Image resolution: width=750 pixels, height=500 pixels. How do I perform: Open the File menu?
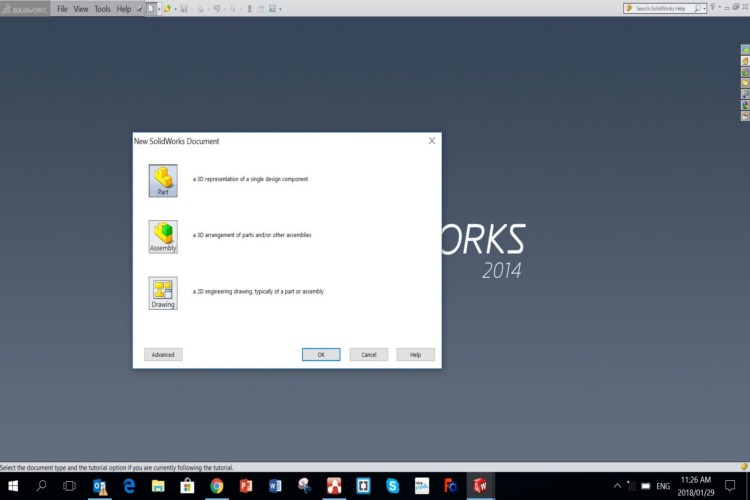(x=62, y=9)
